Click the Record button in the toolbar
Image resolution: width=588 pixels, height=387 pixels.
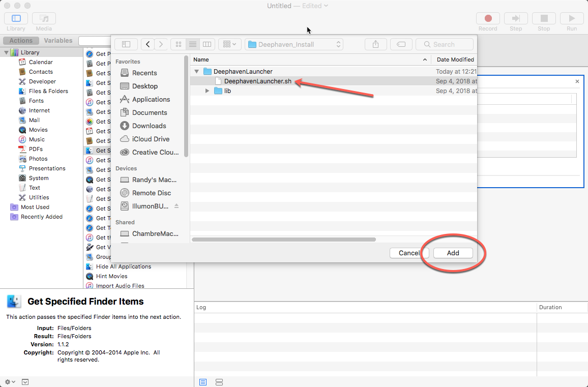(488, 19)
